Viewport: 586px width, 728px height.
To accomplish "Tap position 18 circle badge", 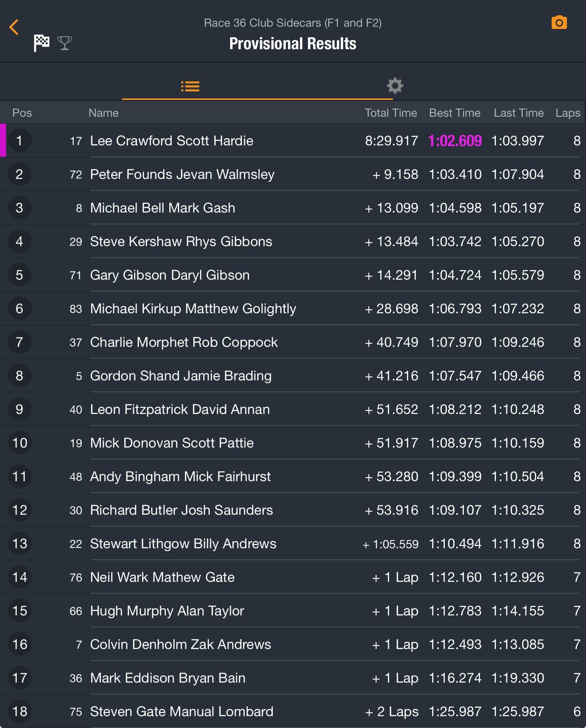I will click(19, 712).
